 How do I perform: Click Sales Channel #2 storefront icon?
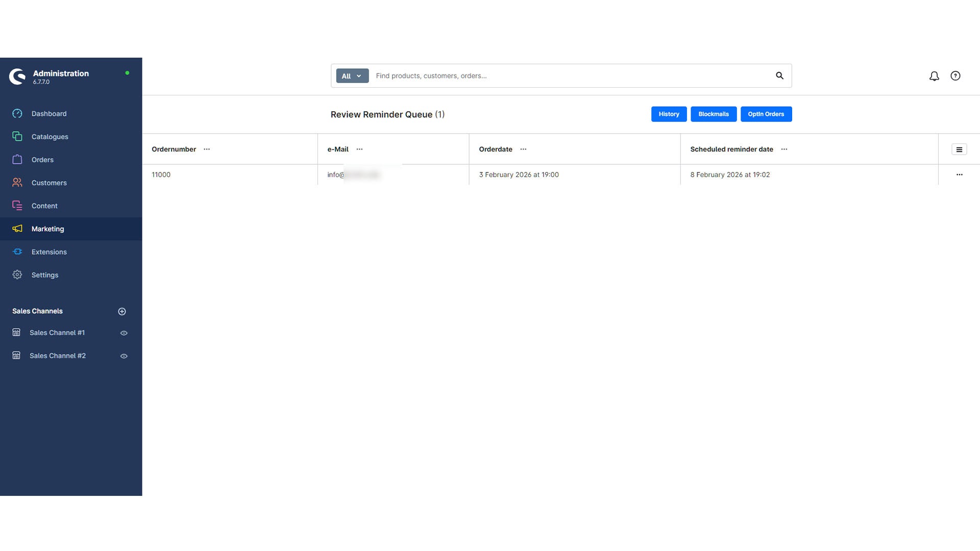click(16, 355)
